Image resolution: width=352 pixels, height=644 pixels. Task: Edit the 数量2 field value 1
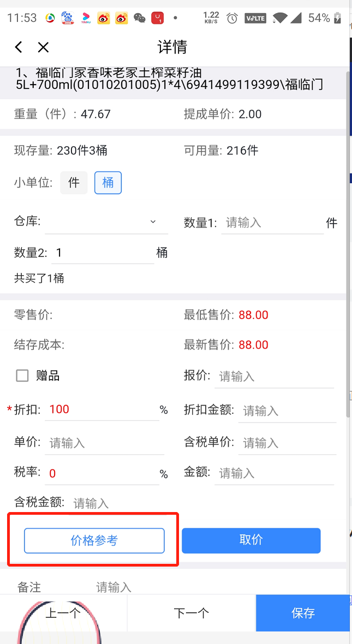point(103,252)
